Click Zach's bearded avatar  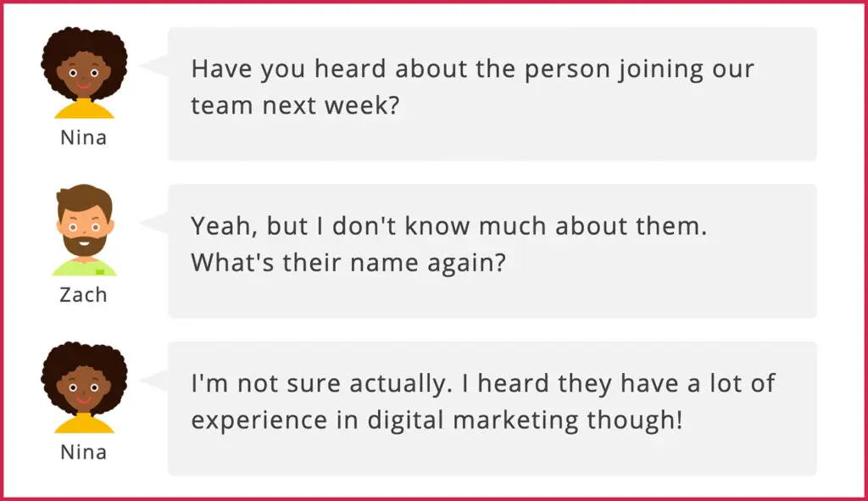coord(84,230)
